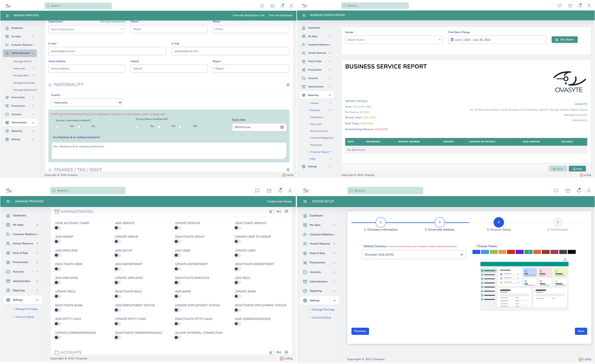Open user profile icon in Manage Privilege window

pos(290,190)
